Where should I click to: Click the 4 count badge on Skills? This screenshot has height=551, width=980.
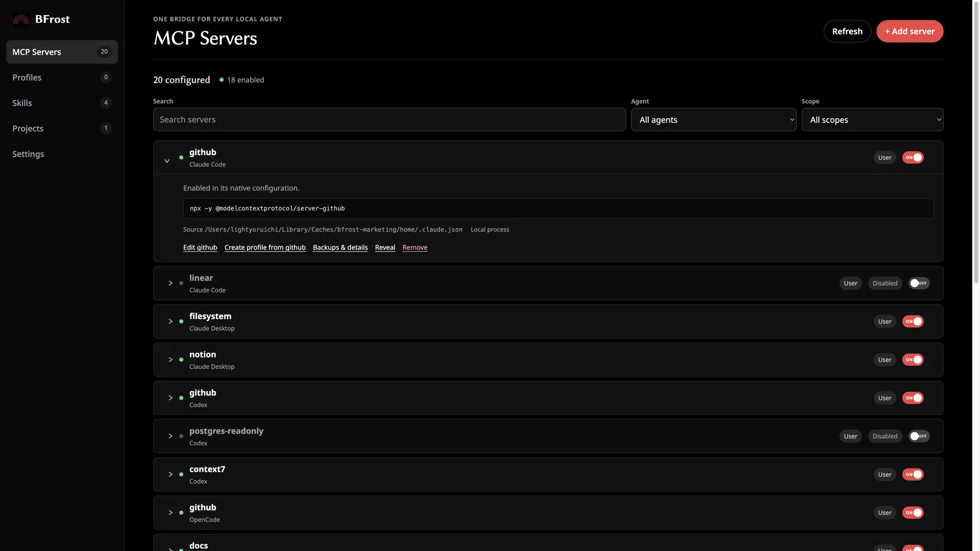click(106, 103)
